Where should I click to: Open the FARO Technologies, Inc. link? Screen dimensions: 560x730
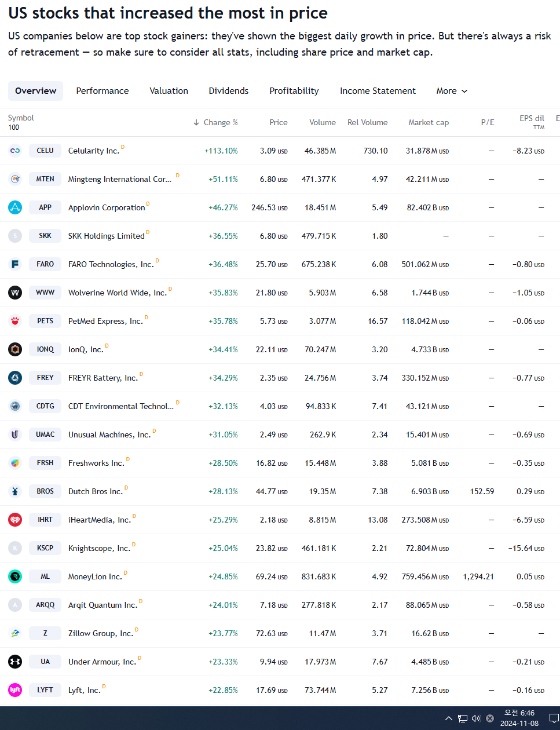tap(111, 264)
